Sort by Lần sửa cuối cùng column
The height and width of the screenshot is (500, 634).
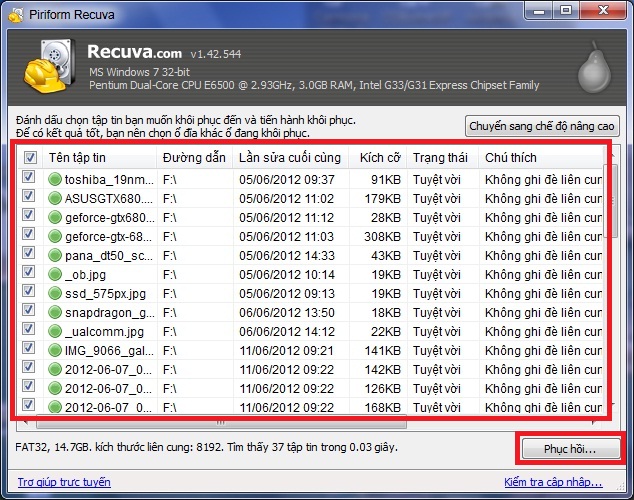(x=291, y=158)
